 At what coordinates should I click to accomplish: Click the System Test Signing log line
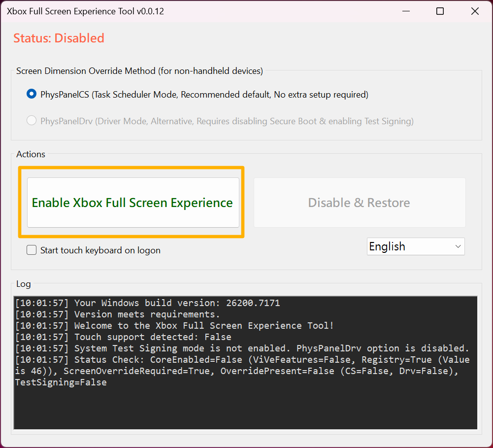point(241,348)
